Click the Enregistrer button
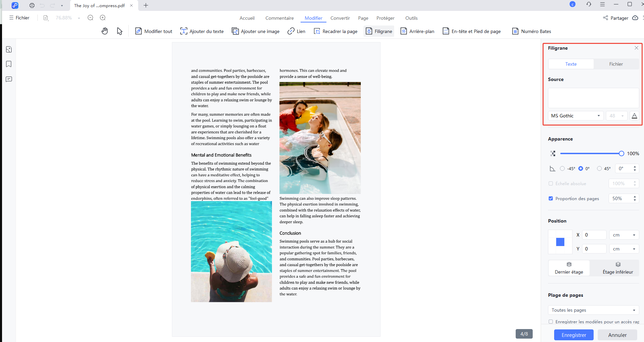The height and width of the screenshot is (342, 644). 574,335
